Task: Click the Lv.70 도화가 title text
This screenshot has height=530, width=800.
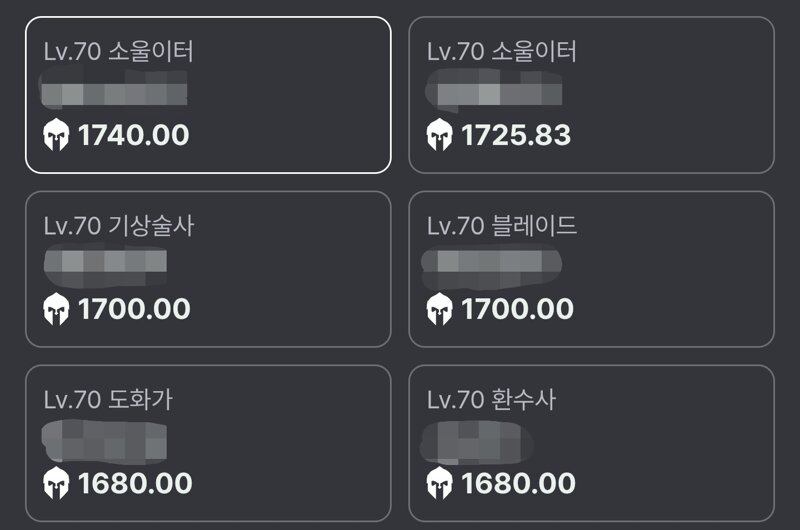Action: pos(108,399)
